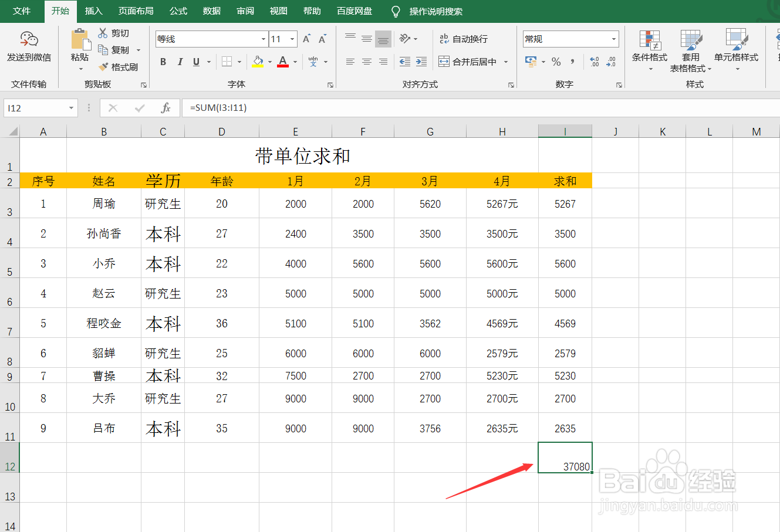Toggle Bold formatting
This screenshot has width=780, height=532.
163,61
